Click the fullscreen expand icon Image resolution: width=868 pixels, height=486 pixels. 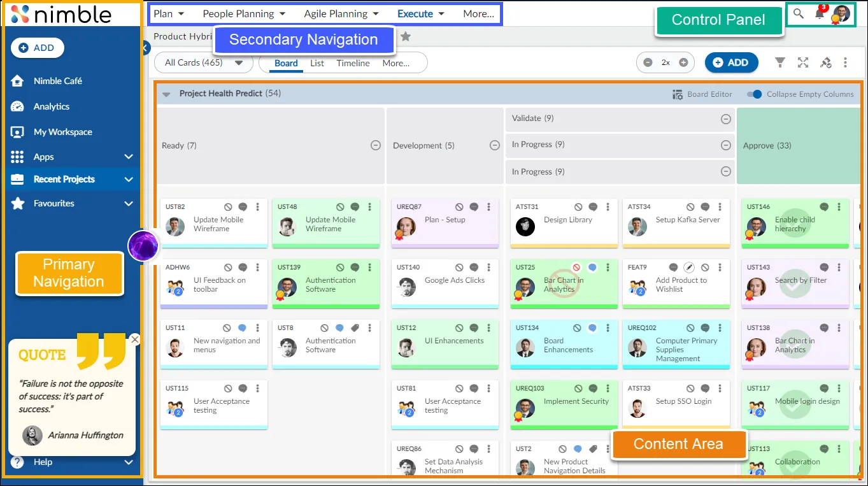pyautogui.click(x=803, y=62)
